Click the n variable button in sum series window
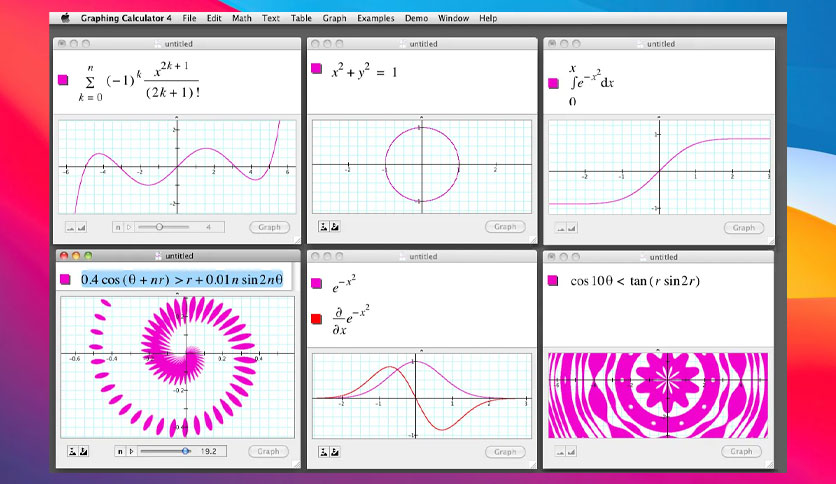The height and width of the screenshot is (484, 836). coord(118,228)
